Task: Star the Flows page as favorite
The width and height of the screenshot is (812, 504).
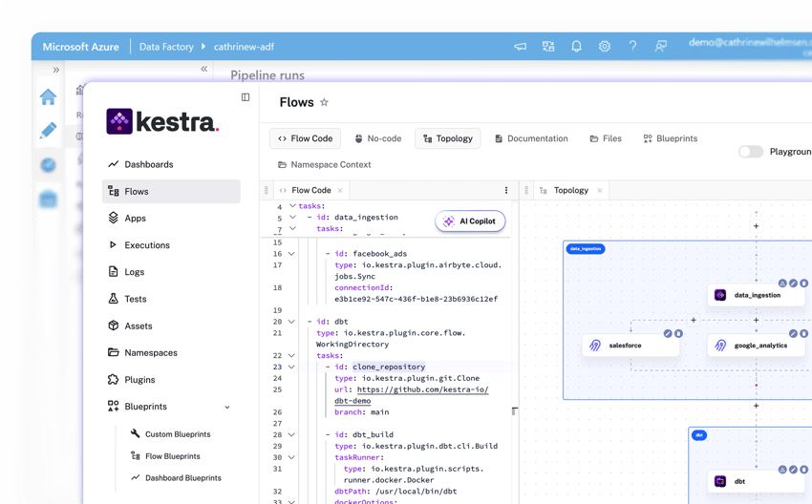Action: (x=324, y=102)
